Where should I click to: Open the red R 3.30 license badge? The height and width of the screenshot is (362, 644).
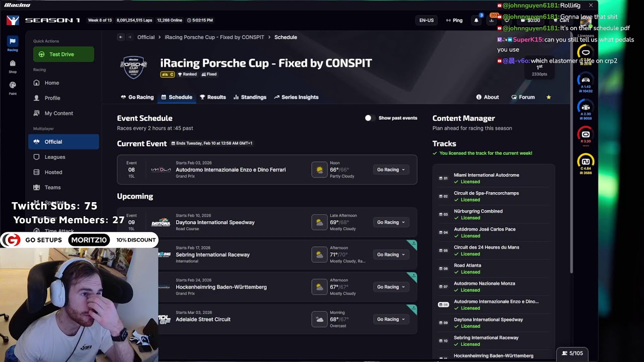586,136
